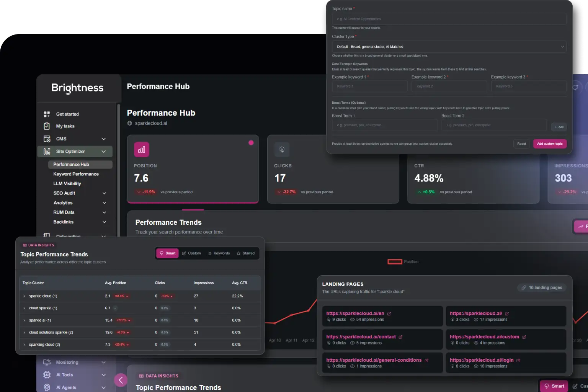Click the AI Agents icon in the sidebar
This screenshot has height=392, width=588.
click(x=47, y=387)
